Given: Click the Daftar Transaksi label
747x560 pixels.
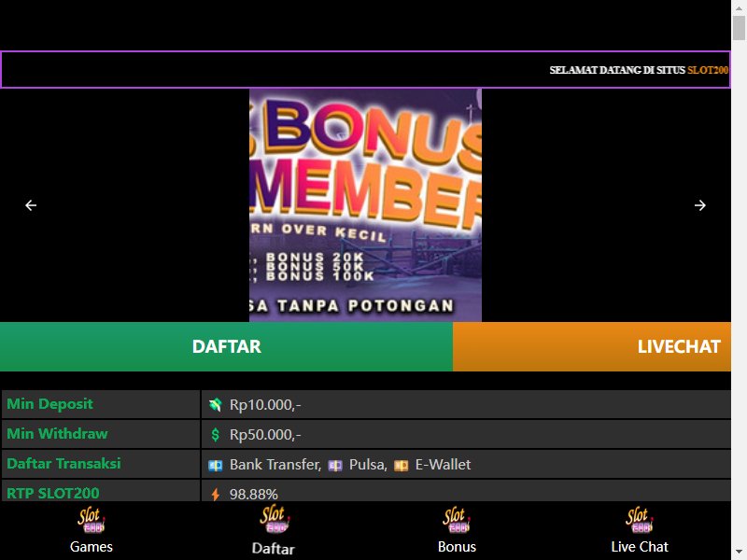Looking at the screenshot, I should 63,463.
